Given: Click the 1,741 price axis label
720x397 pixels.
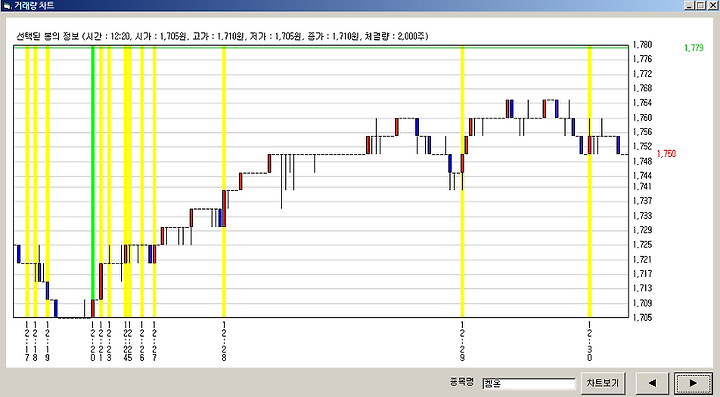Looking at the screenshot, I should (x=642, y=186).
